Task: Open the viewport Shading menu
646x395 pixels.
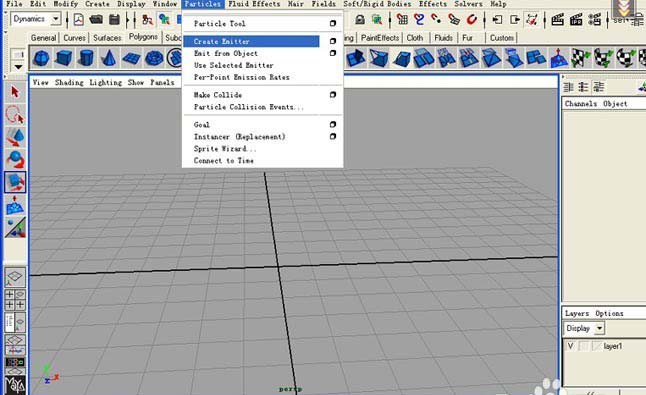Action: (69, 82)
